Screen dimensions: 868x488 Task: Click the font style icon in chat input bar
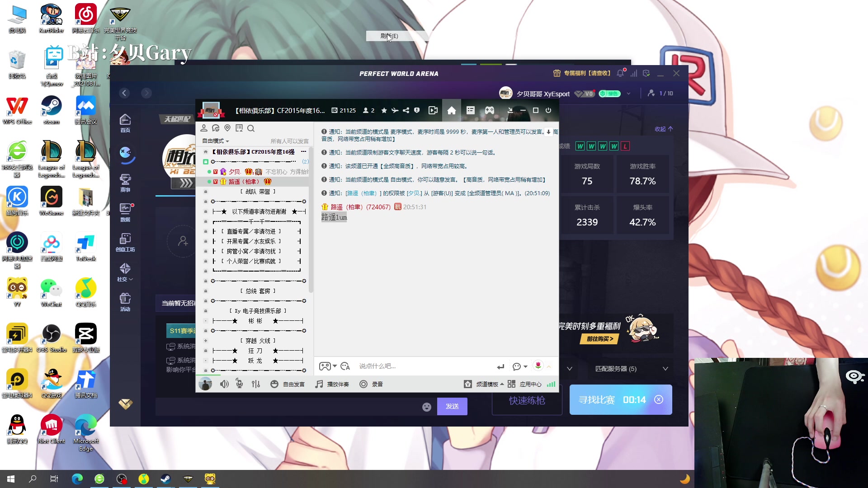[x=345, y=366]
